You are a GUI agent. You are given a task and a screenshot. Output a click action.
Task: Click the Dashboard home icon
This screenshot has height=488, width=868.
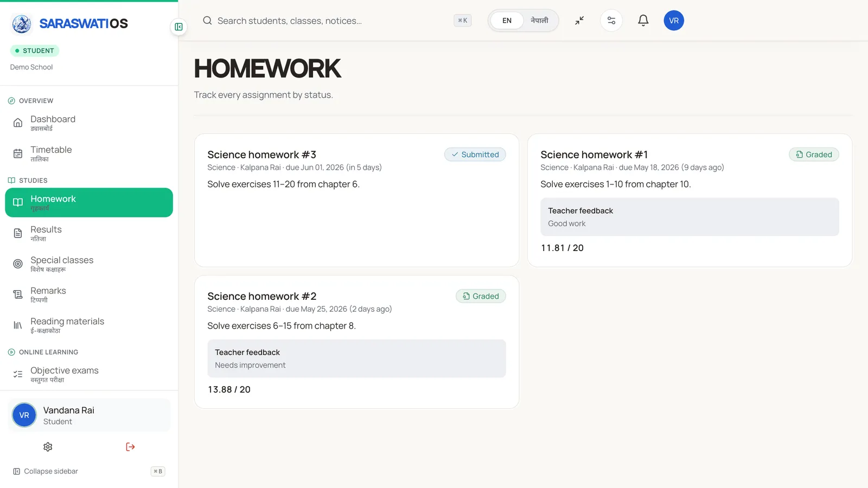[18, 123]
